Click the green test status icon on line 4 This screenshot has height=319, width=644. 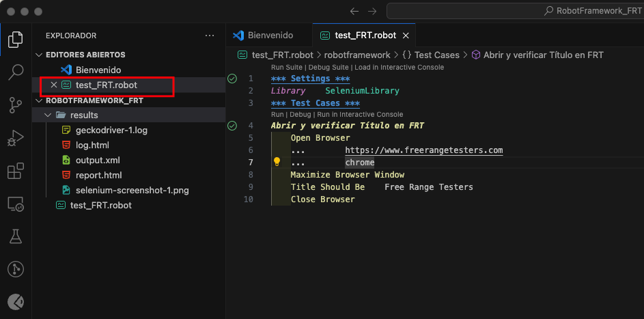232,126
